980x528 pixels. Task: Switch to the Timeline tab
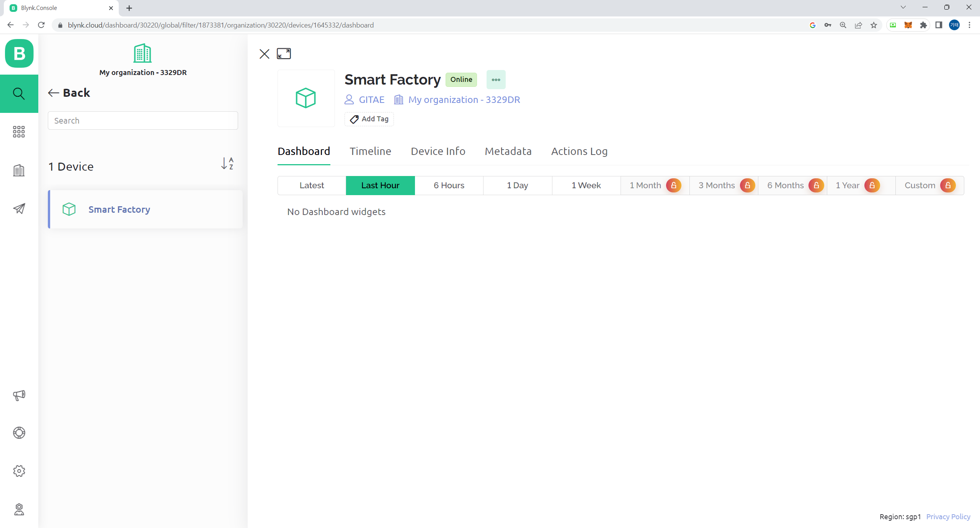pyautogui.click(x=370, y=152)
